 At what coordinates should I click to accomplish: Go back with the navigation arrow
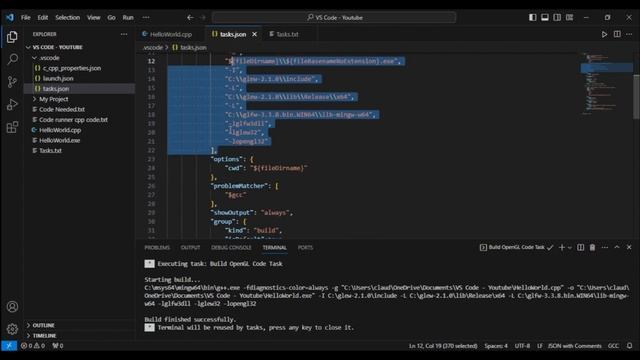[x=190, y=18]
